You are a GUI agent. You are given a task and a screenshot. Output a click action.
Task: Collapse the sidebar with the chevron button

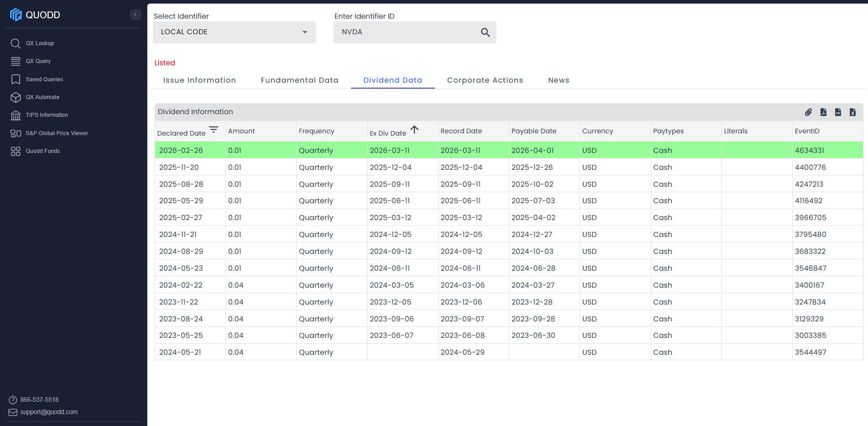tap(136, 15)
